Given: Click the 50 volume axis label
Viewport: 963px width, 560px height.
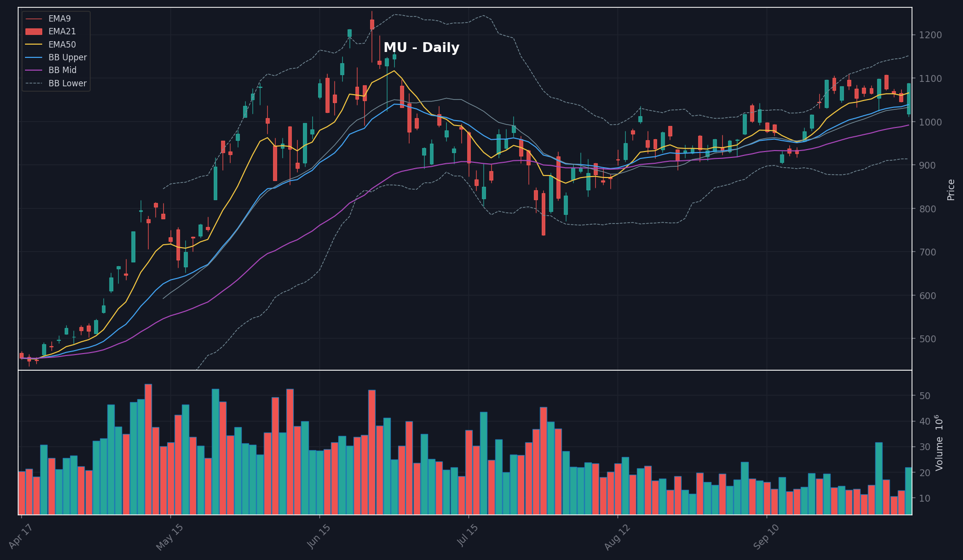Looking at the screenshot, I should (x=926, y=396).
